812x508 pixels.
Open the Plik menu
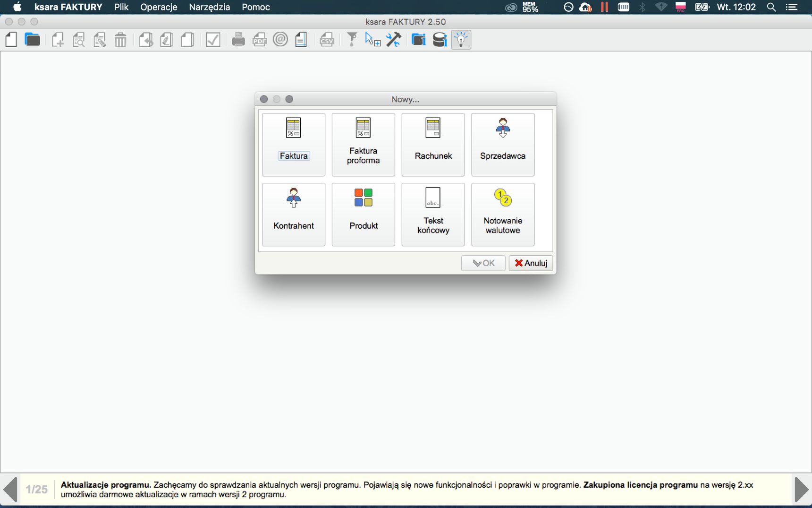pos(121,7)
